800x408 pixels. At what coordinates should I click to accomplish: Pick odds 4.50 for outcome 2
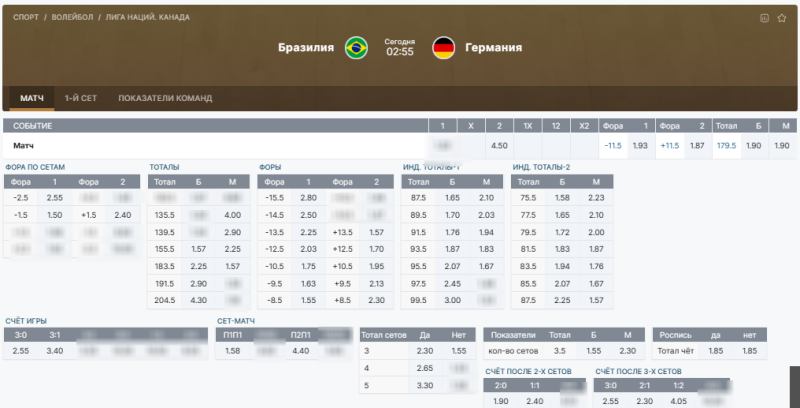pos(499,145)
